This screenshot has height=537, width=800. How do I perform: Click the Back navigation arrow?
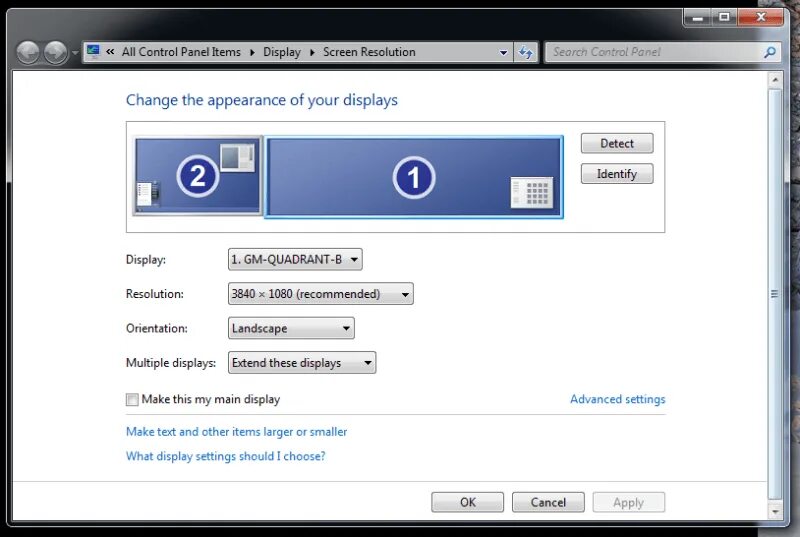(x=28, y=52)
